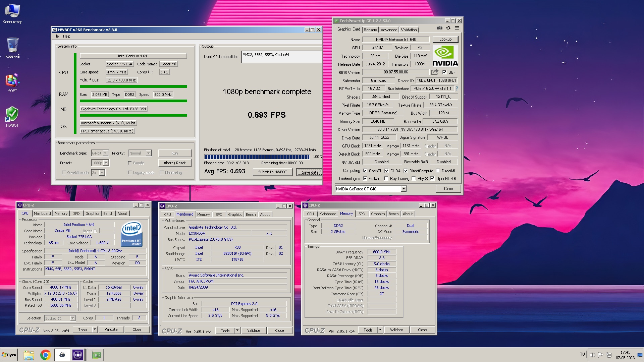644x362 pixels.
Task: Toggle the Vulkan checkbox
Action: pos(365,179)
